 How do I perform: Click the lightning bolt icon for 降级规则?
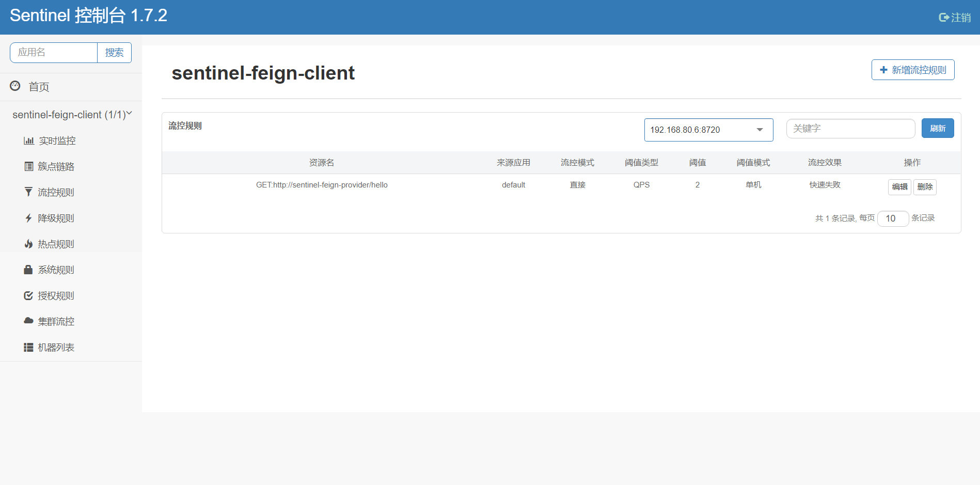click(29, 218)
